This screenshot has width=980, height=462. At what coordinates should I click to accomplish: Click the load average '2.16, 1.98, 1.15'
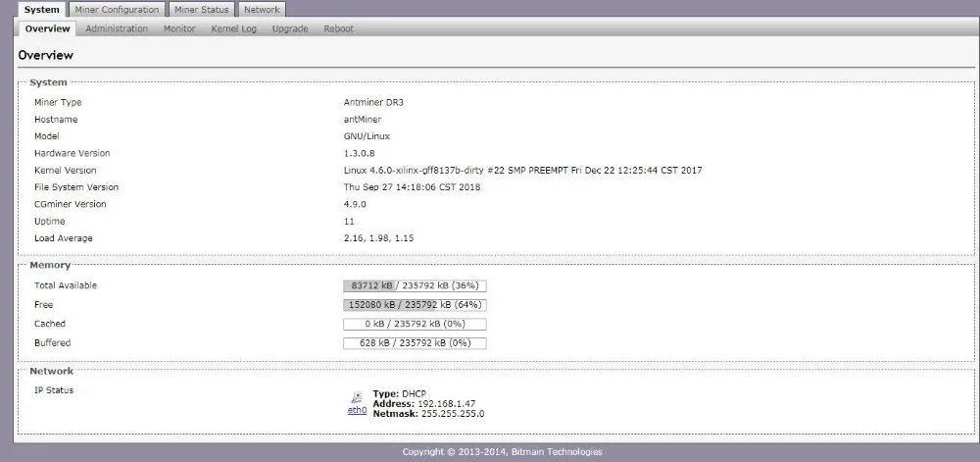pyautogui.click(x=378, y=238)
